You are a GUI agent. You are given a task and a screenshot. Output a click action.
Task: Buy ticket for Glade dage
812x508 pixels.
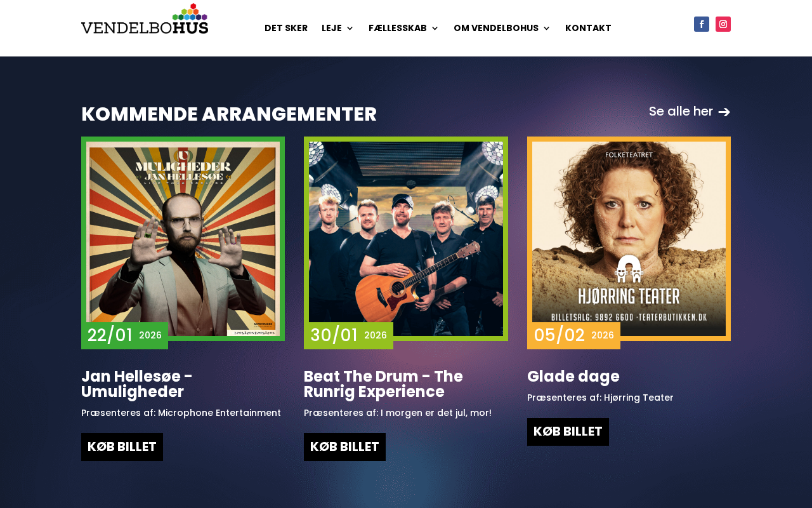pos(568,432)
